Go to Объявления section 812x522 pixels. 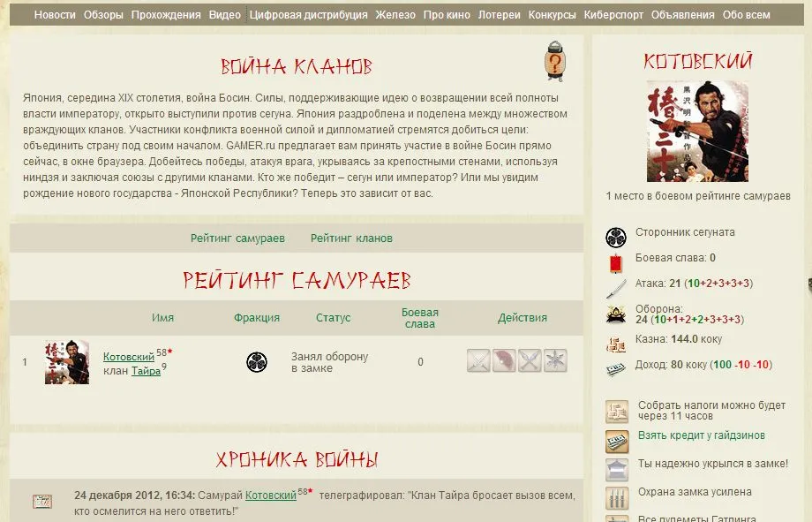tap(683, 15)
